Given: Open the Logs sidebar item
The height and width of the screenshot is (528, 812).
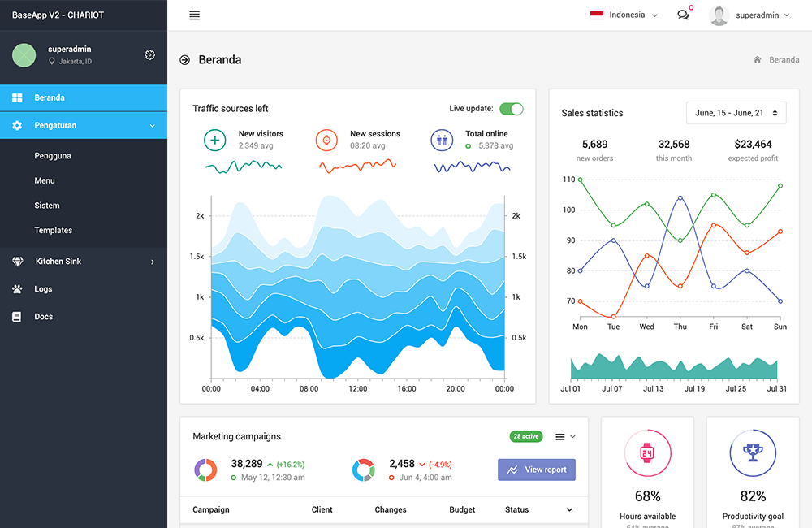Looking at the screenshot, I should click(84, 289).
